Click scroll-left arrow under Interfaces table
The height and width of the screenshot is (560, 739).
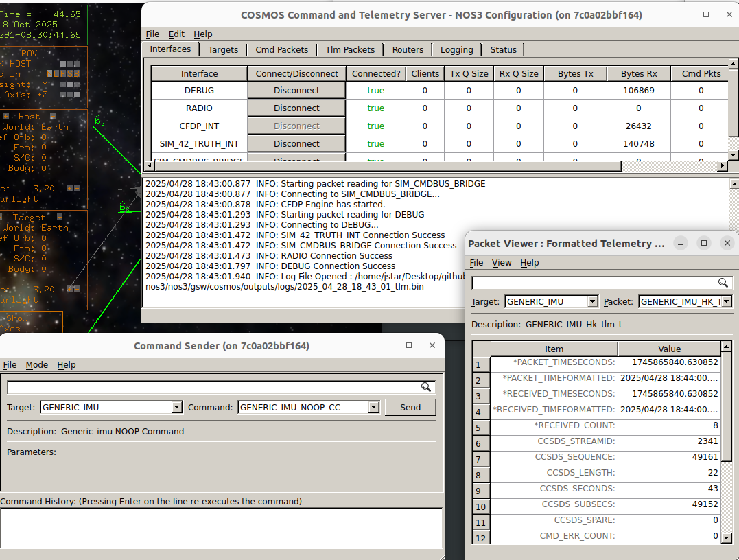click(150, 165)
